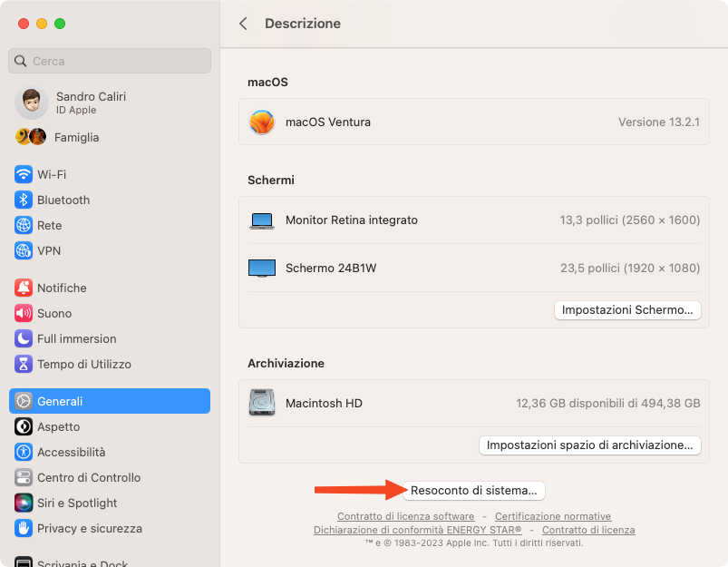Open Resoconto di sistema
The height and width of the screenshot is (567, 728).
click(473, 491)
